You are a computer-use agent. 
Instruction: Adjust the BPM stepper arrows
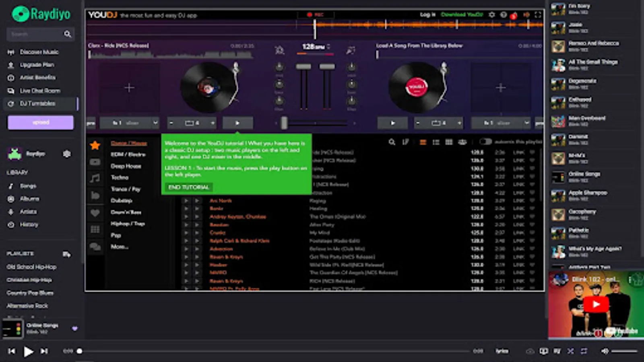click(329, 47)
